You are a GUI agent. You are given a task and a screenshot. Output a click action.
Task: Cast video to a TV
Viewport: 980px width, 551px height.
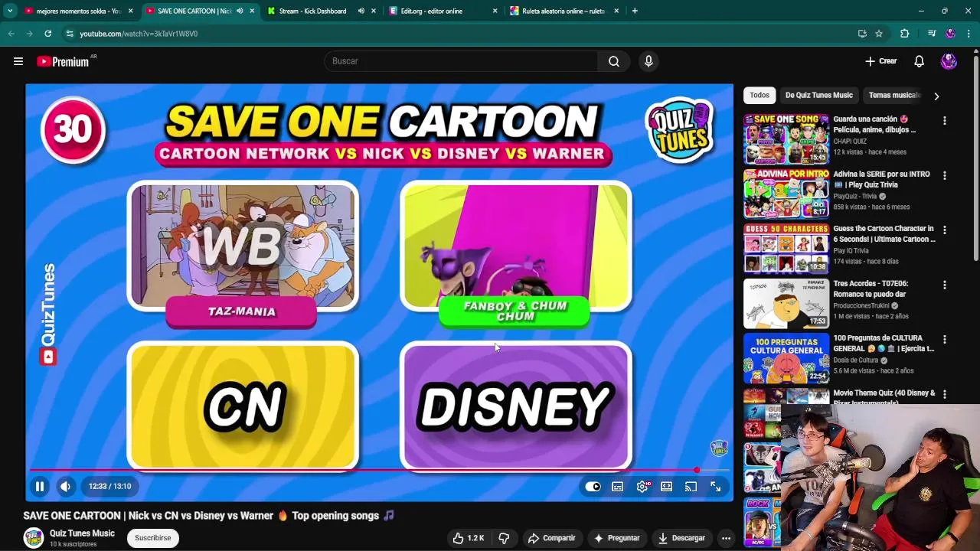[x=691, y=487]
